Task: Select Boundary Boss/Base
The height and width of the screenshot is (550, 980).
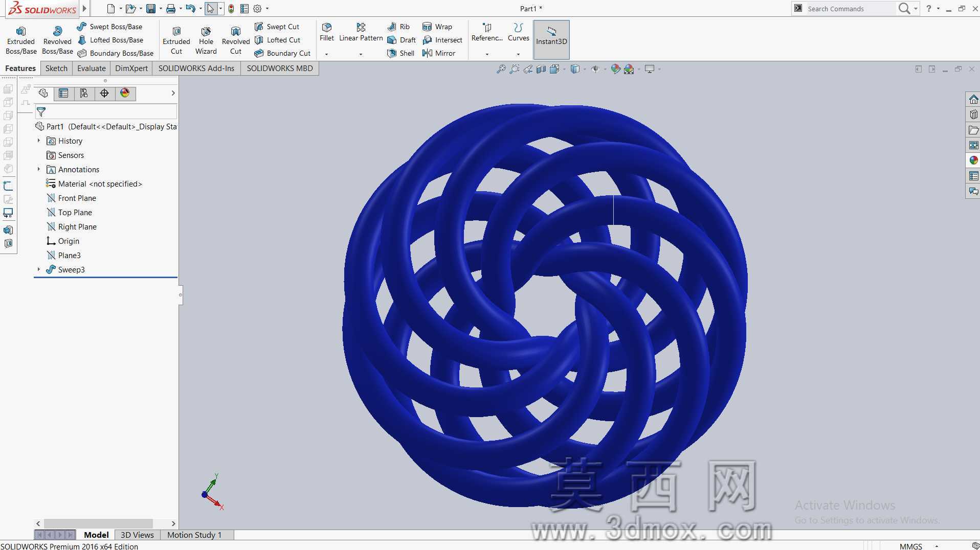Action: coord(115,53)
